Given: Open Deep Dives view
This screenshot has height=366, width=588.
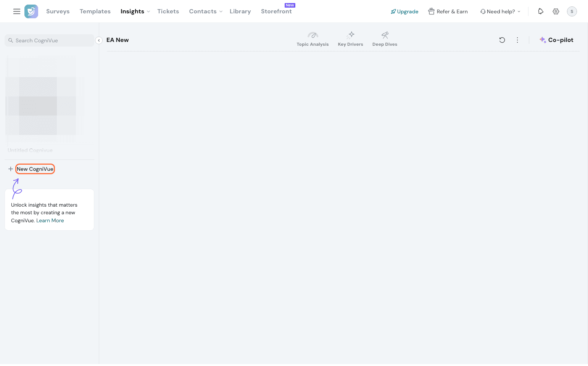Looking at the screenshot, I should pos(385,39).
